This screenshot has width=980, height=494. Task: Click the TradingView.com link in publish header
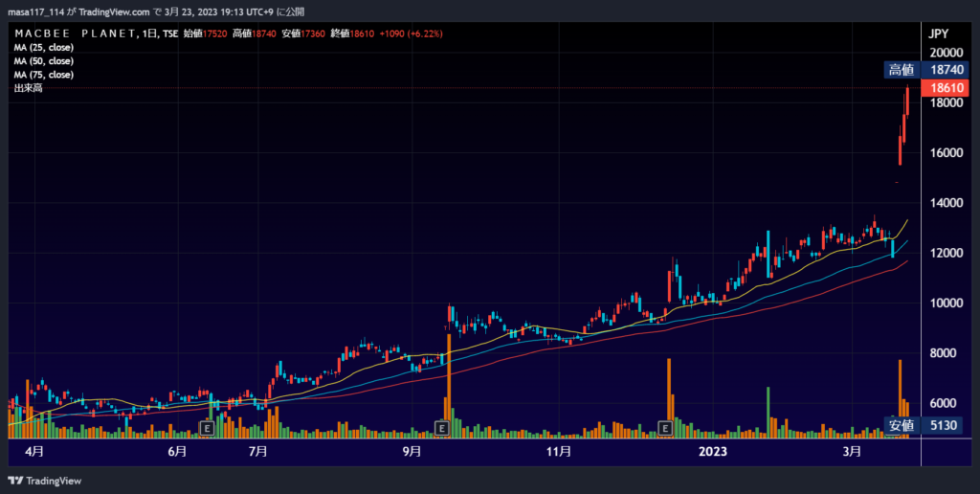115,11
